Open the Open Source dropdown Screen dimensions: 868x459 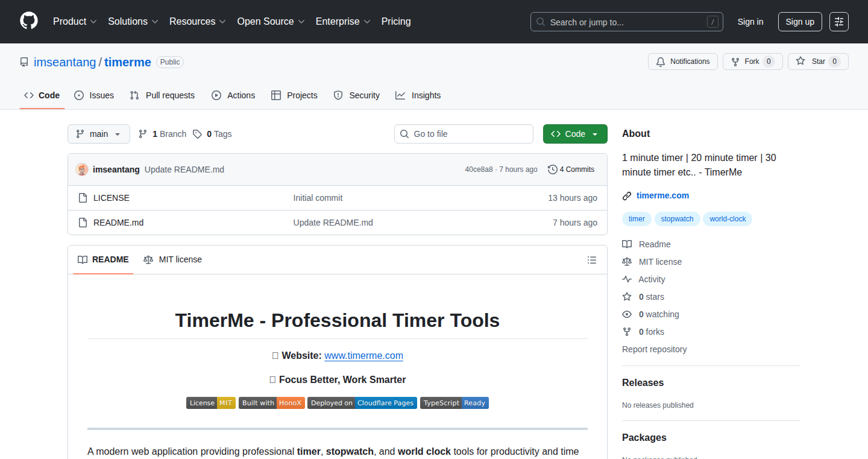[271, 21]
